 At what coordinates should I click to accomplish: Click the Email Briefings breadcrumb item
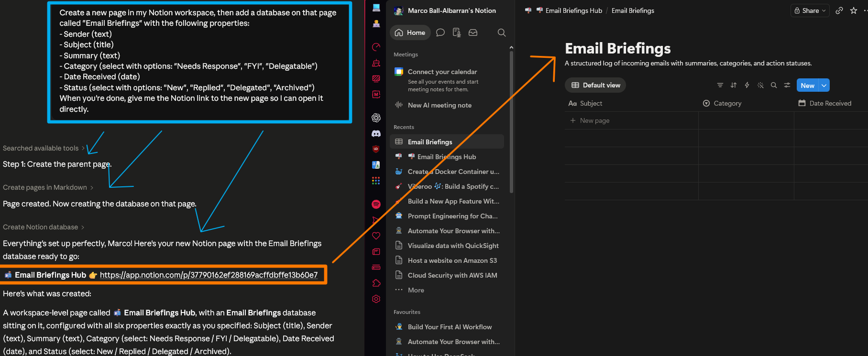pyautogui.click(x=633, y=11)
